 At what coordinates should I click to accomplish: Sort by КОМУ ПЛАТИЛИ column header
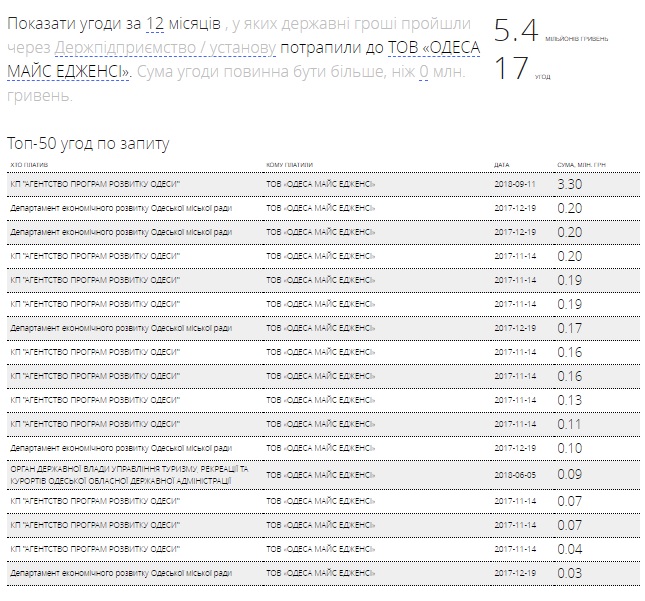[x=290, y=165]
